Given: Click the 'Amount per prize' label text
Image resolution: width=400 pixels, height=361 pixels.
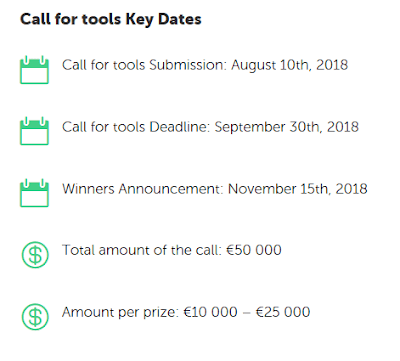Looking at the screenshot, I should tap(120, 313).
